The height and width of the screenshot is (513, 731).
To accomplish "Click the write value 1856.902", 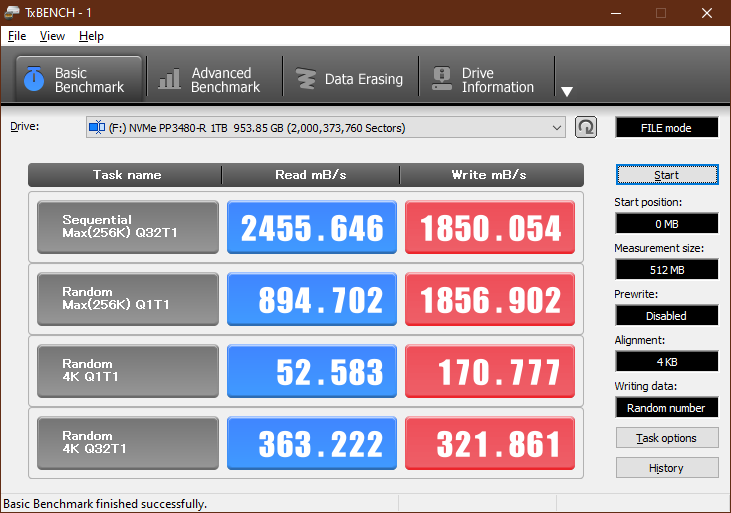I will 490,299.
